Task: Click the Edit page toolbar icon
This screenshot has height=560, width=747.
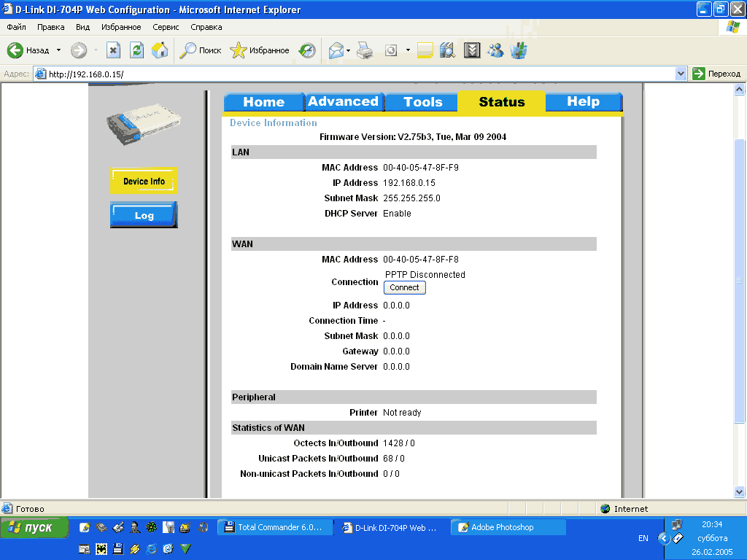Action: (x=391, y=50)
